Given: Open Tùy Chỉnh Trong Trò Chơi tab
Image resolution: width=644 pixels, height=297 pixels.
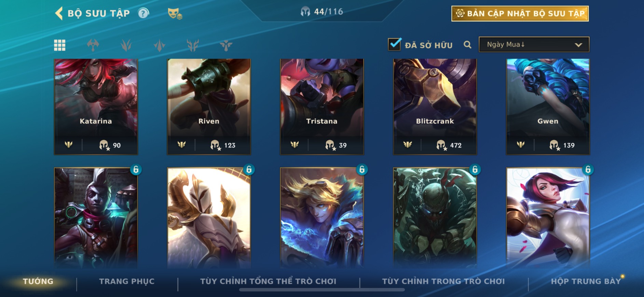Looking at the screenshot, I should click(443, 281).
